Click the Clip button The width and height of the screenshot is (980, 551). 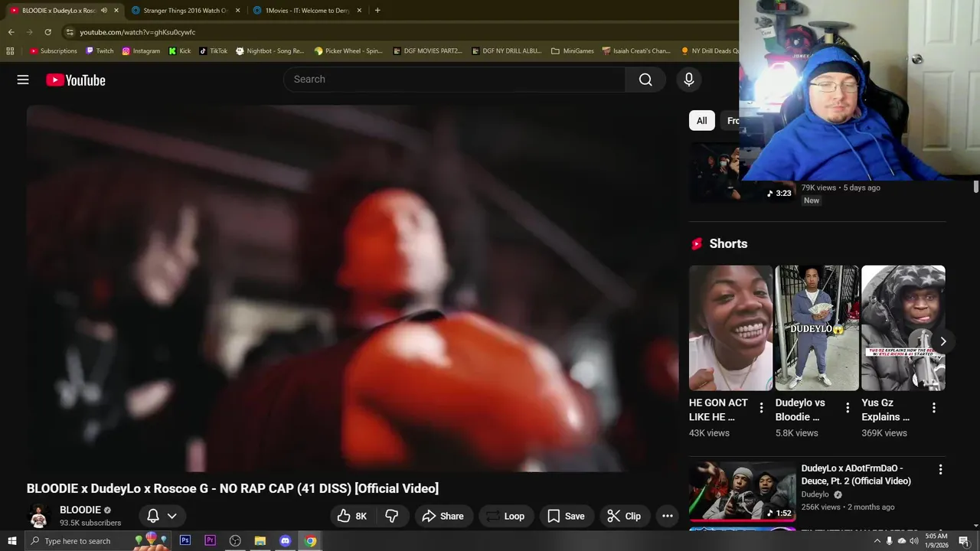click(x=624, y=516)
